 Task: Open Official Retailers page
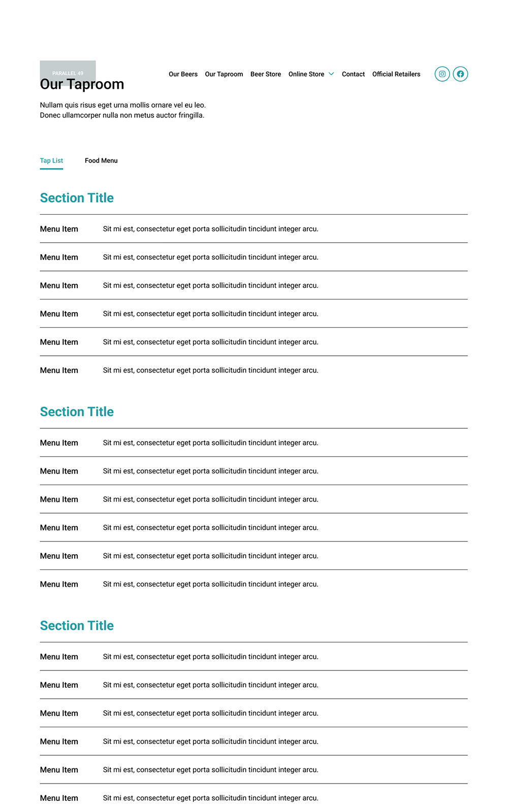tap(396, 74)
